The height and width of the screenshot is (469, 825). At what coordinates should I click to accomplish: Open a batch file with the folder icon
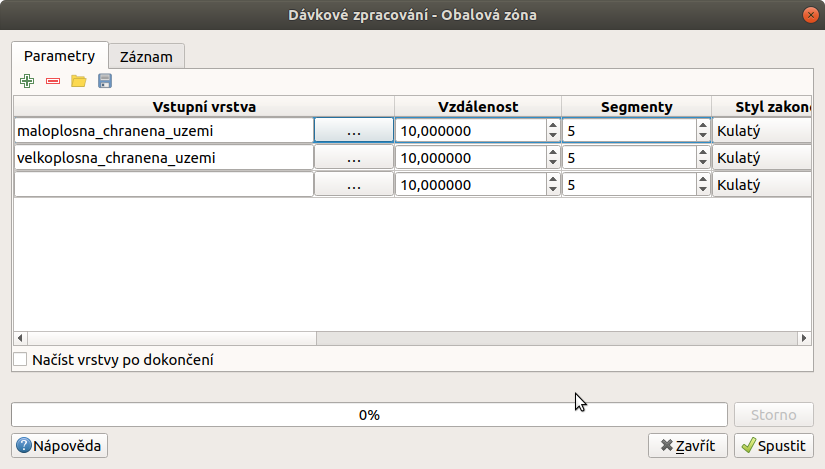point(79,81)
